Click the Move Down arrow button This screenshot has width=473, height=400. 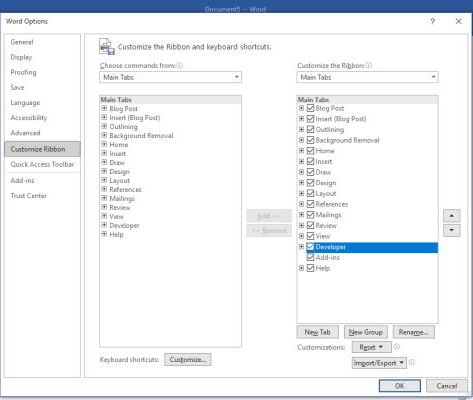[x=451, y=230]
